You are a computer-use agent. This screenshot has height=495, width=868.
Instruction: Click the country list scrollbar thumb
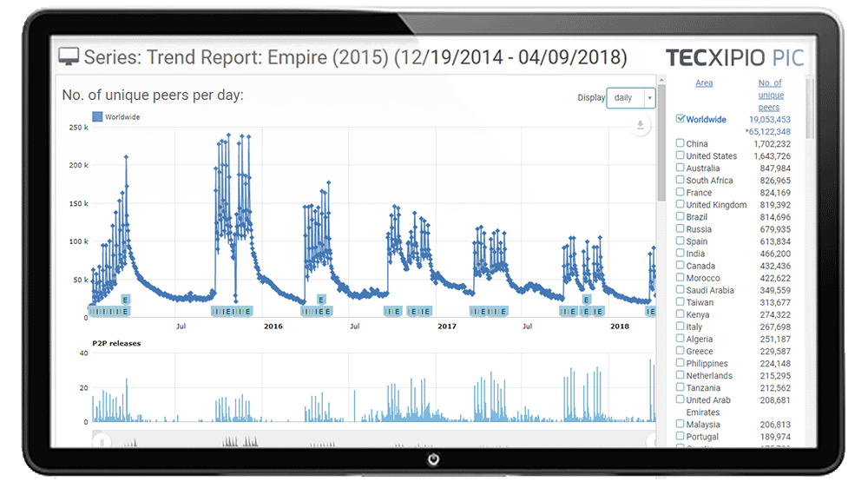810,109
